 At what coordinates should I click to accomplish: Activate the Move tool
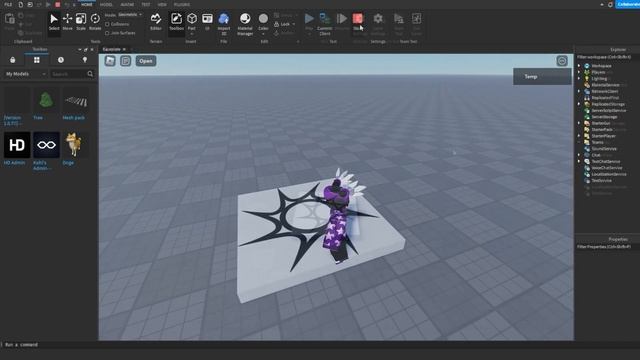67,22
